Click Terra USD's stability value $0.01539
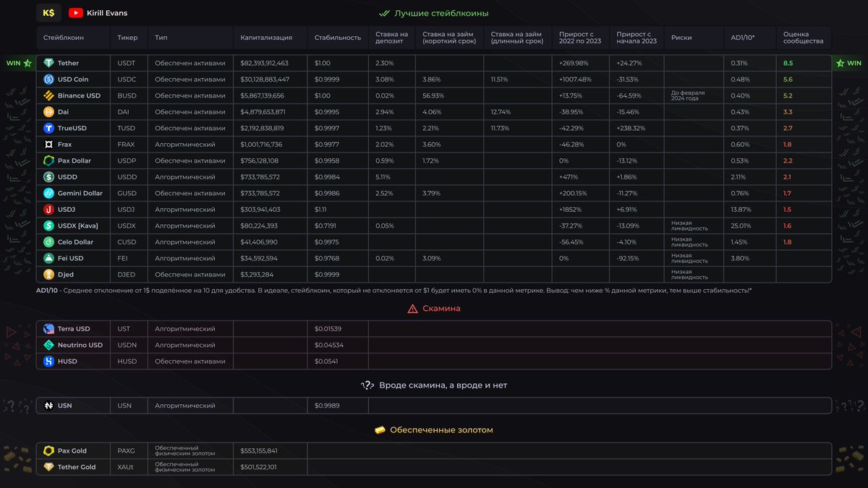The image size is (868, 488). tap(328, 329)
